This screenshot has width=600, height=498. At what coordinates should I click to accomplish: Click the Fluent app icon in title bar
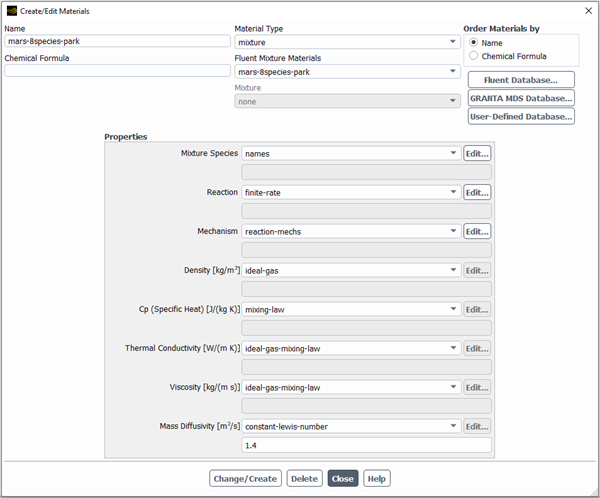click(12, 11)
